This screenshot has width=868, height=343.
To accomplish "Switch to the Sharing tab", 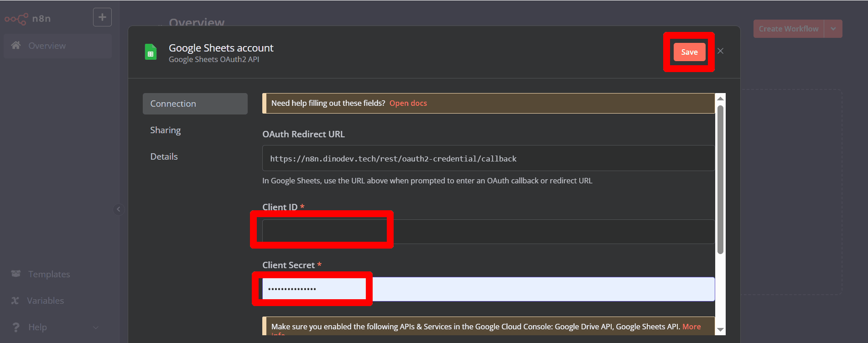I will [x=166, y=130].
